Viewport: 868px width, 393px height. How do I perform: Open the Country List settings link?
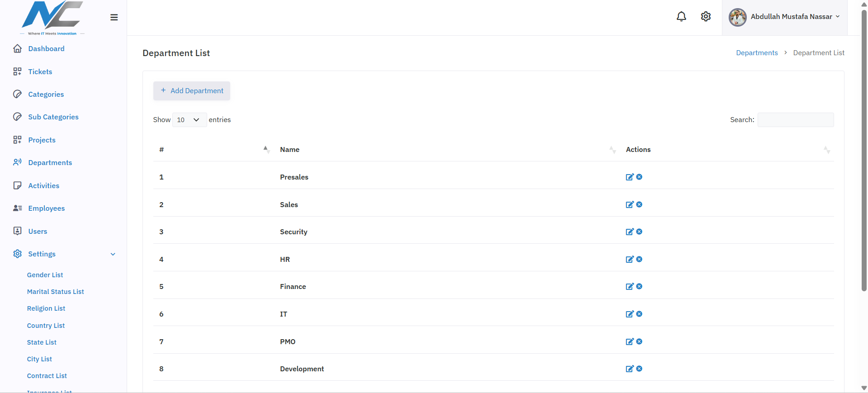click(x=46, y=326)
